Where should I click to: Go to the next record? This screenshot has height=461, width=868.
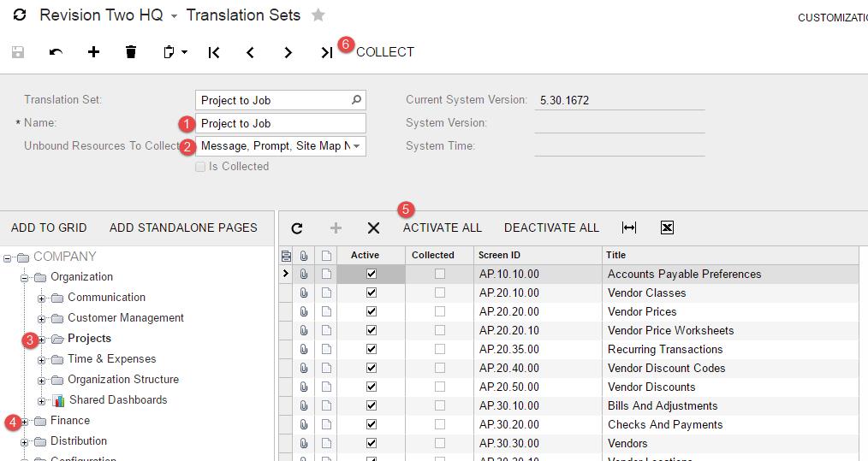coord(288,52)
